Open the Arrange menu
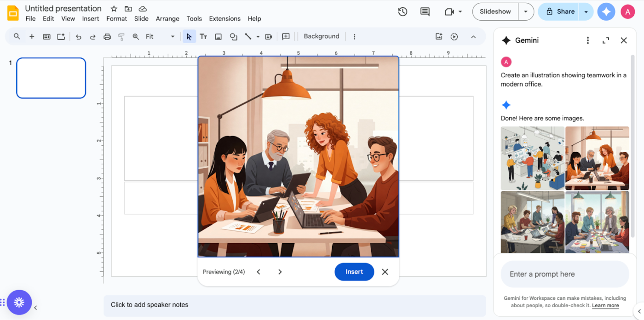 pyautogui.click(x=167, y=19)
